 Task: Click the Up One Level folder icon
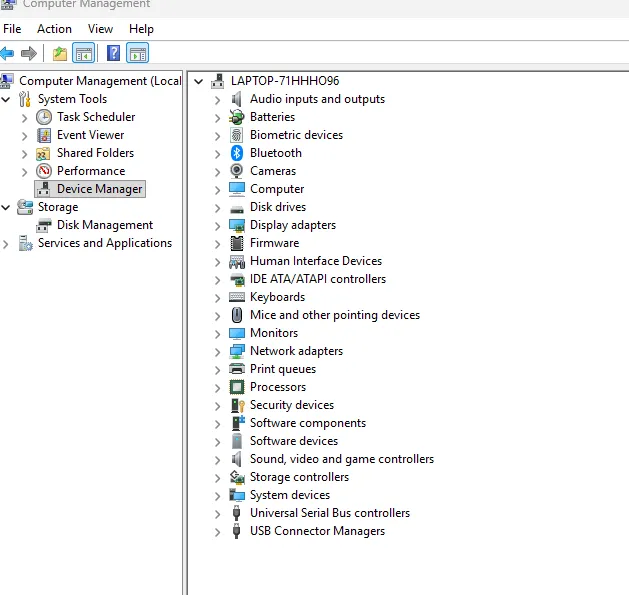point(60,53)
